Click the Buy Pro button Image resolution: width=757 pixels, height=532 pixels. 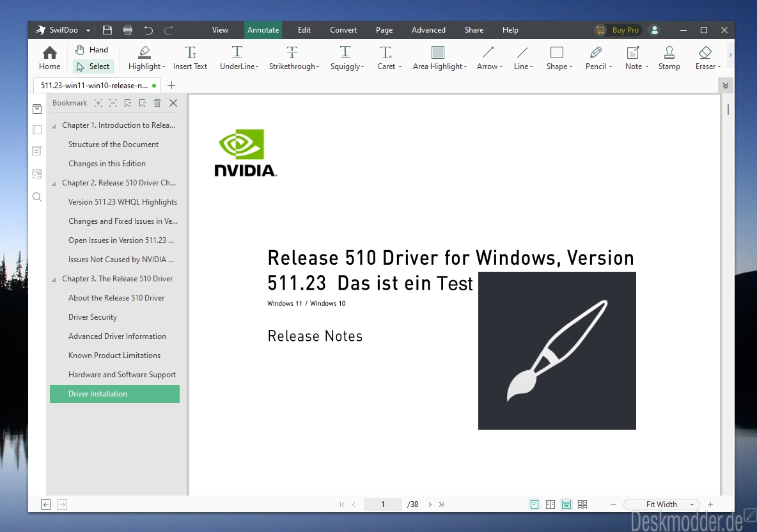point(618,30)
